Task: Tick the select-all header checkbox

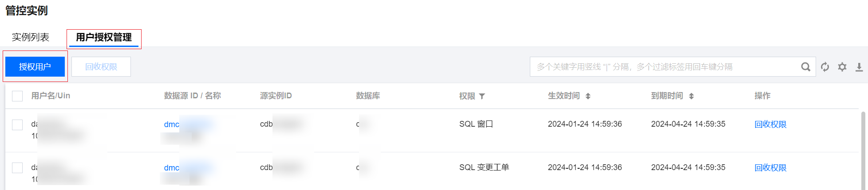Action: coord(17,96)
